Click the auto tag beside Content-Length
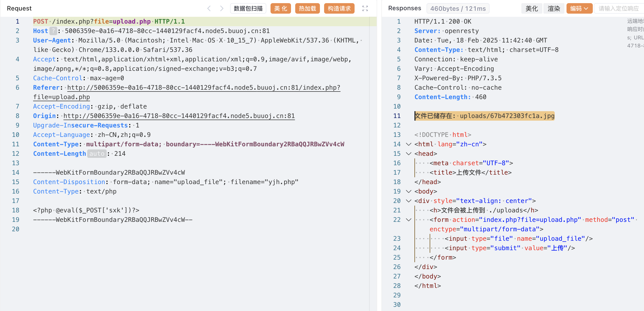644x311 pixels. [x=97, y=154]
